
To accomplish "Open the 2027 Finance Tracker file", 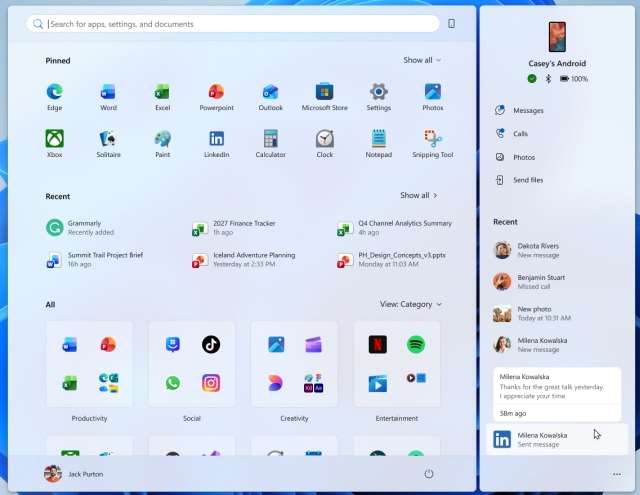I will (234, 228).
